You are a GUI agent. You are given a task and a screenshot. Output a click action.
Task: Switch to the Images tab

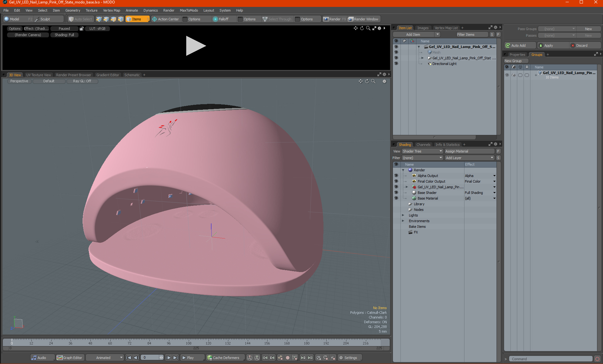pyautogui.click(x=423, y=28)
